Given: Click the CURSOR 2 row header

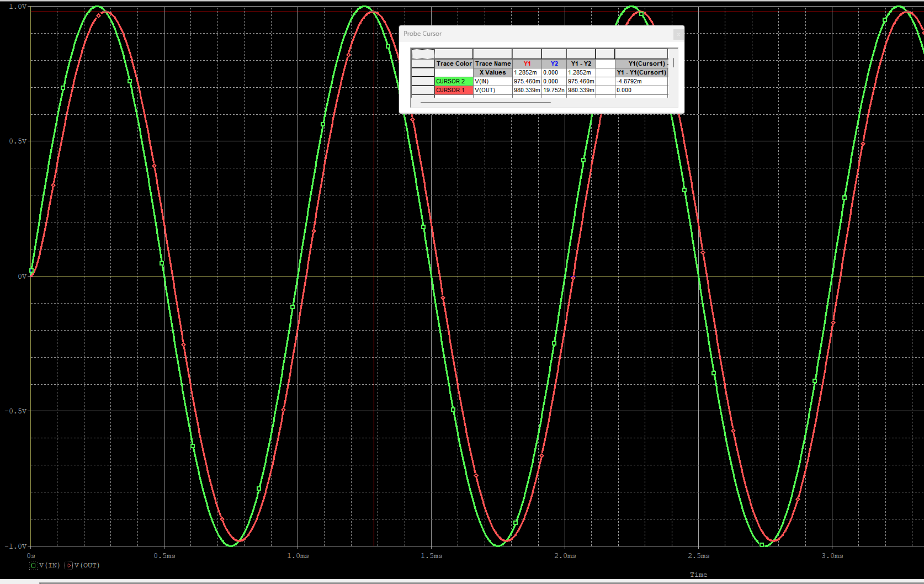Looking at the screenshot, I should tap(423, 81).
